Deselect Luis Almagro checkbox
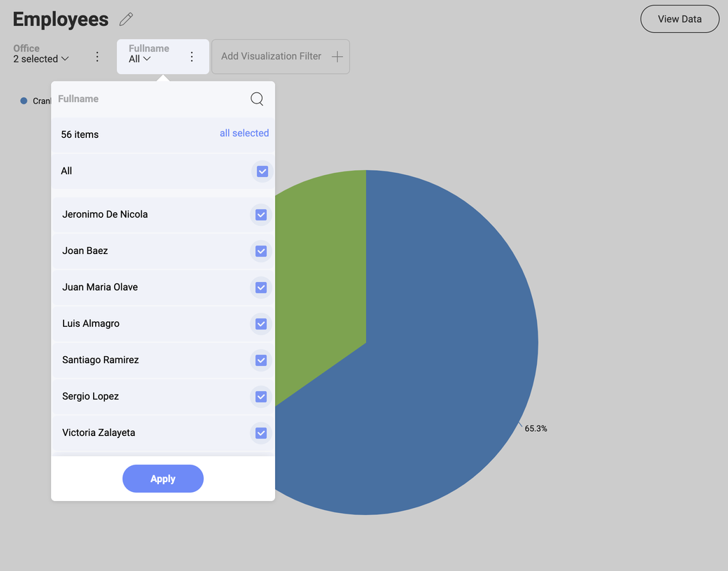The width and height of the screenshot is (728, 571). (x=261, y=324)
